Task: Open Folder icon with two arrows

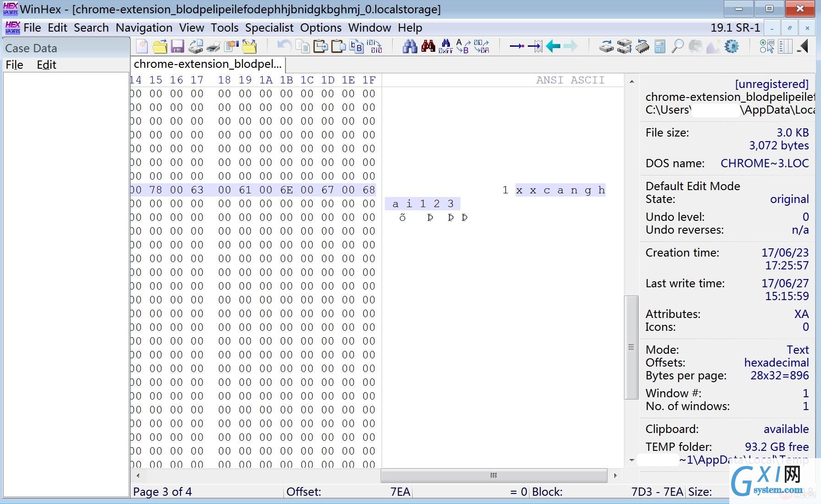Action: tap(249, 46)
